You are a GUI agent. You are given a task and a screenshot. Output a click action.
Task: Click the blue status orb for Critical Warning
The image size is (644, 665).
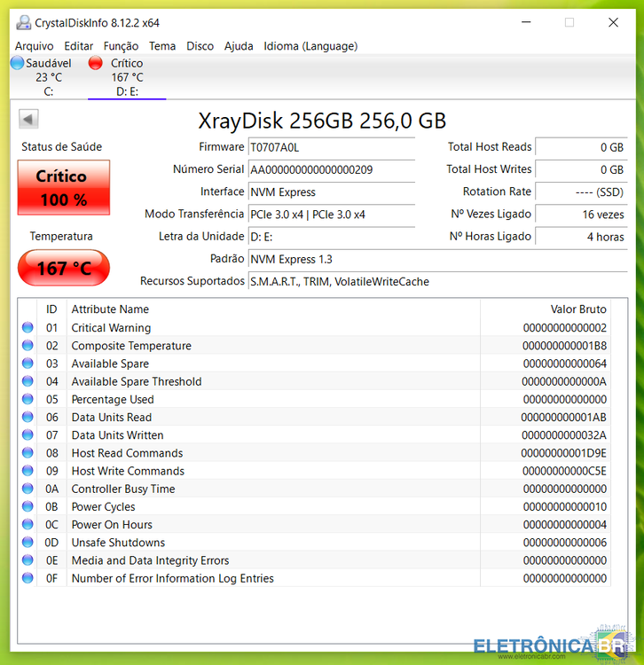tap(28, 328)
